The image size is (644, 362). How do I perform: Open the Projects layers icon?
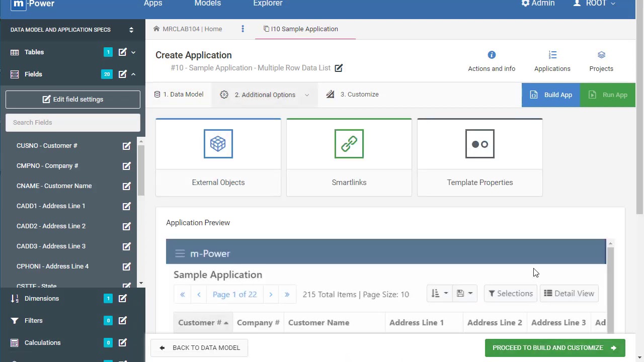[601, 55]
